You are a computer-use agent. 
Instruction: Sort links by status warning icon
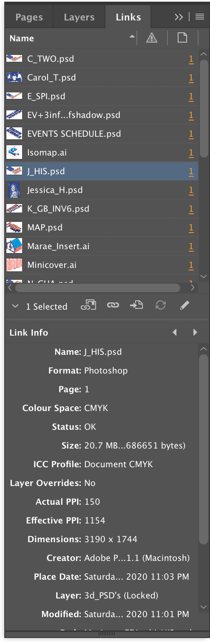152,38
